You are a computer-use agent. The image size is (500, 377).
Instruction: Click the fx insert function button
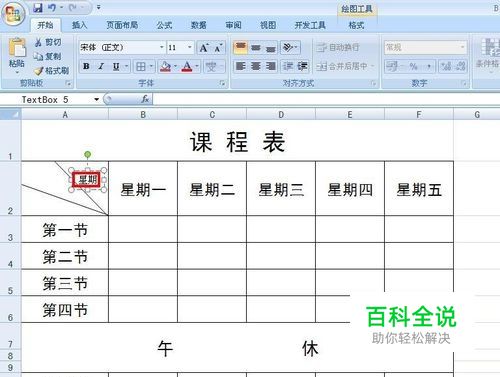coord(145,99)
